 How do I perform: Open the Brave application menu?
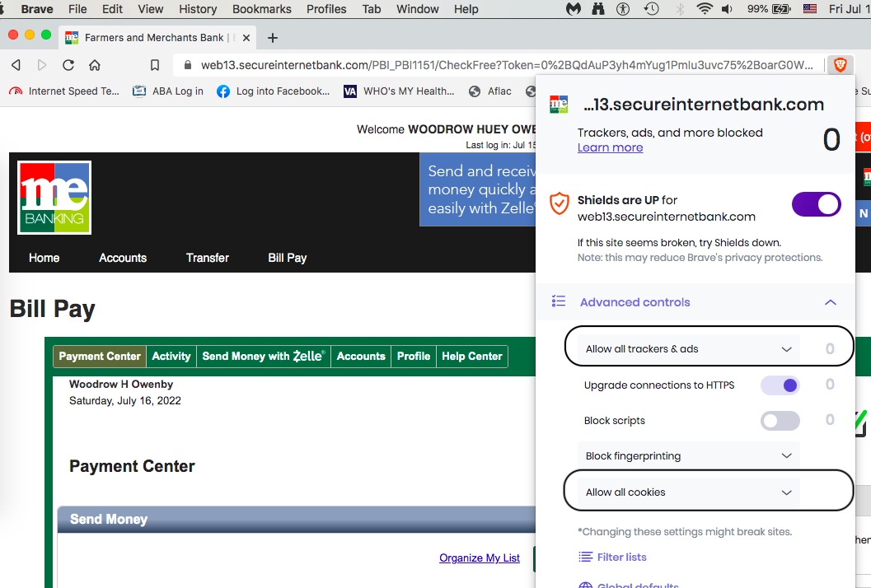click(36, 9)
